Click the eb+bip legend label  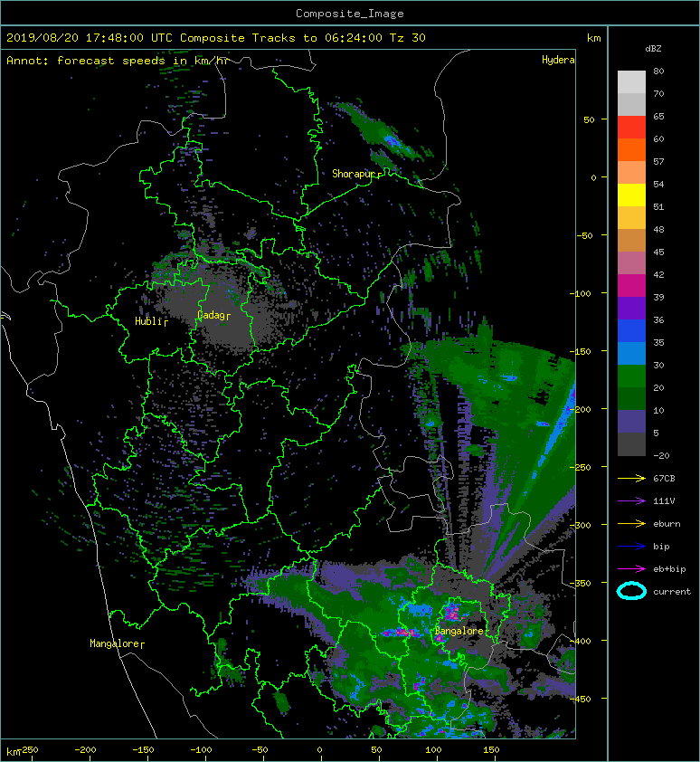point(669,569)
